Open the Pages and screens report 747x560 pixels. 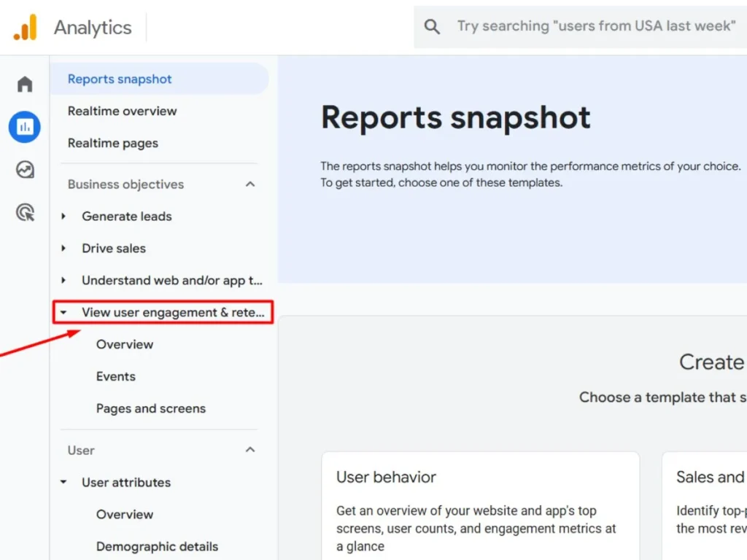(150, 408)
